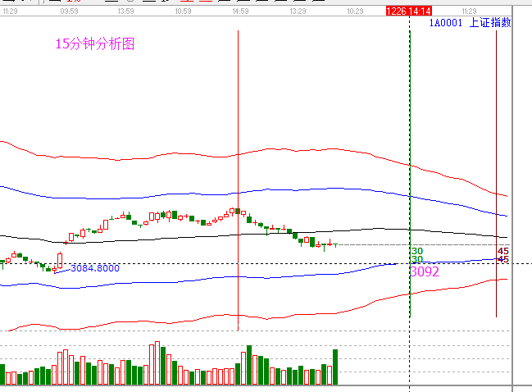Click the 1A0001 index code
The width and height of the screenshot is (532, 392).
pos(446,23)
